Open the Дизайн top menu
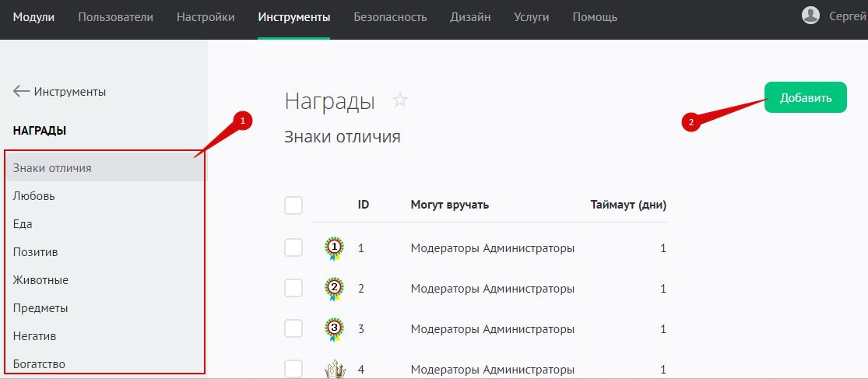Screen dimensions: 868x379 [470, 17]
